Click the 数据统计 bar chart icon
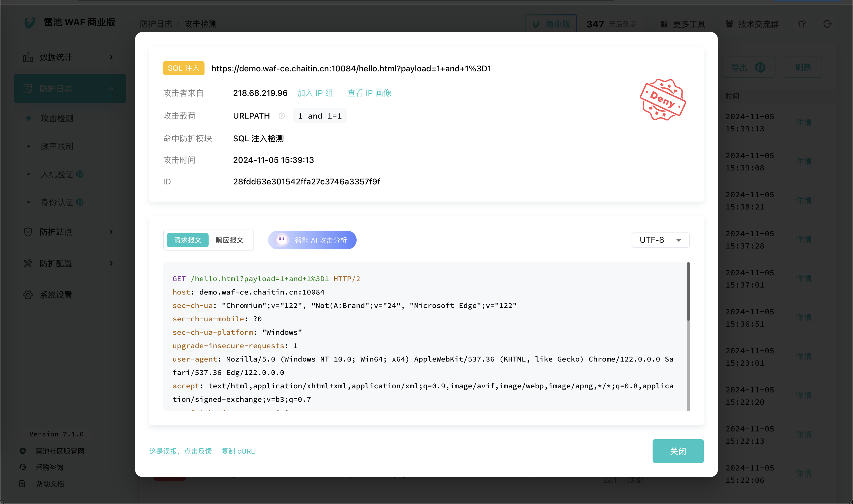The image size is (853, 504). click(x=28, y=57)
